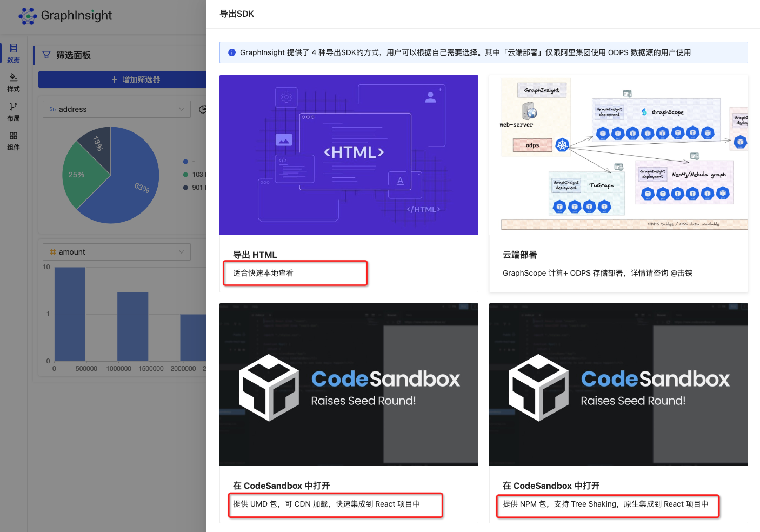Open the 布局 sidebar panel
760x532 pixels.
14,112
